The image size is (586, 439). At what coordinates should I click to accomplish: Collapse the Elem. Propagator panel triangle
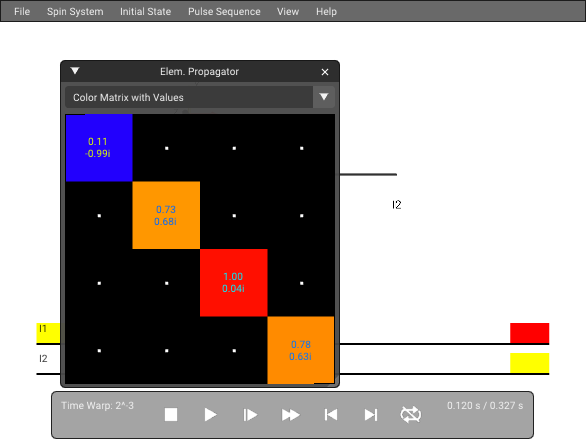pyautogui.click(x=75, y=71)
